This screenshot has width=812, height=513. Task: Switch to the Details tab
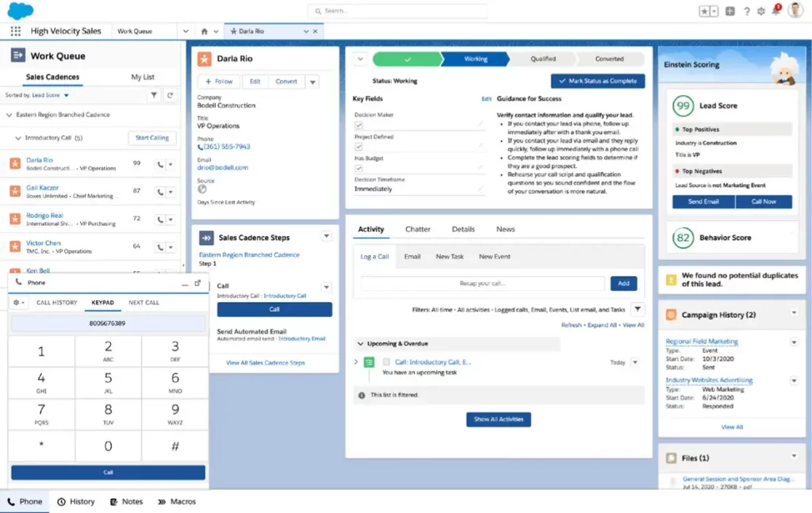click(x=463, y=229)
